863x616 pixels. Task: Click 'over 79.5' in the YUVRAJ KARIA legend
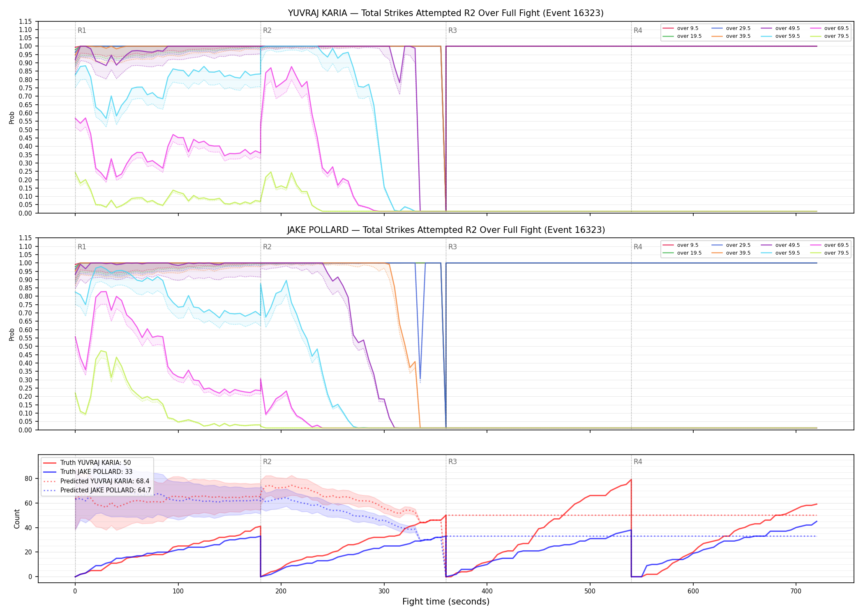(829, 36)
